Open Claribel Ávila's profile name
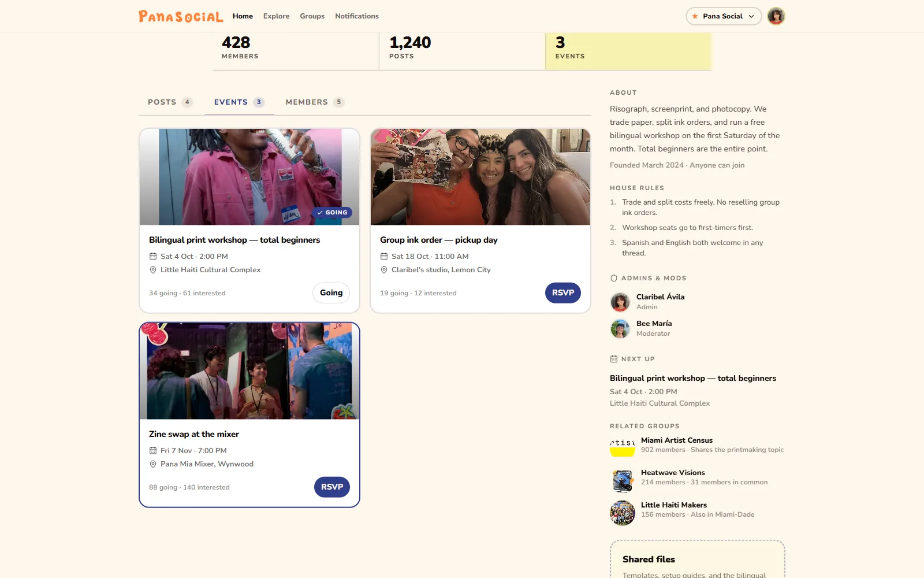 [661, 297]
